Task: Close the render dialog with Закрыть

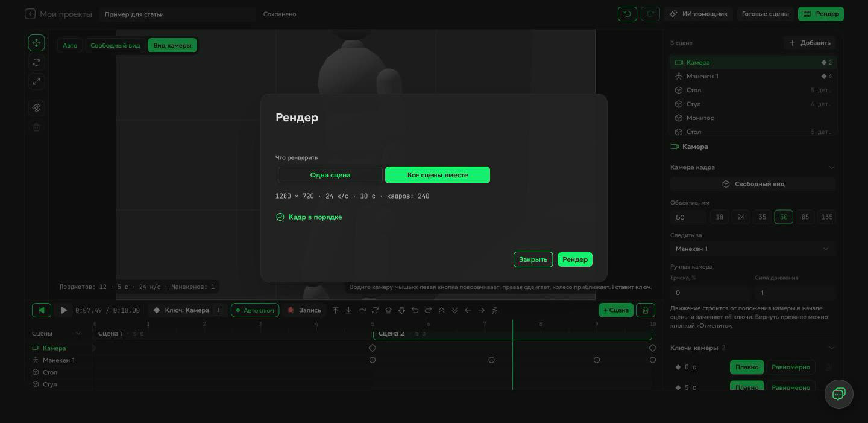Action: (x=533, y=259)
